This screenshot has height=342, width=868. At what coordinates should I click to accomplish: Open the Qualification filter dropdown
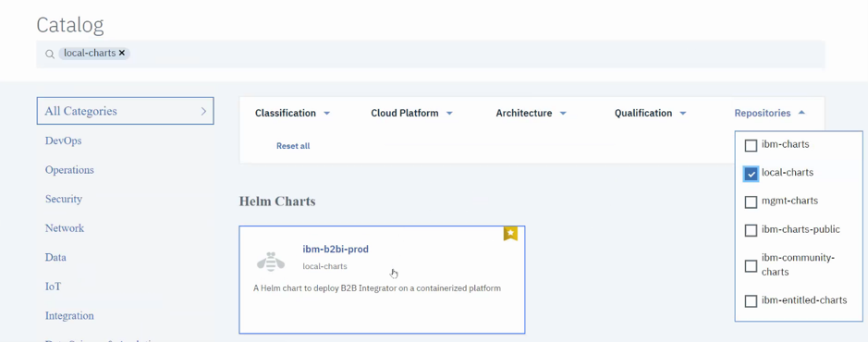click(x=651, y=113)
